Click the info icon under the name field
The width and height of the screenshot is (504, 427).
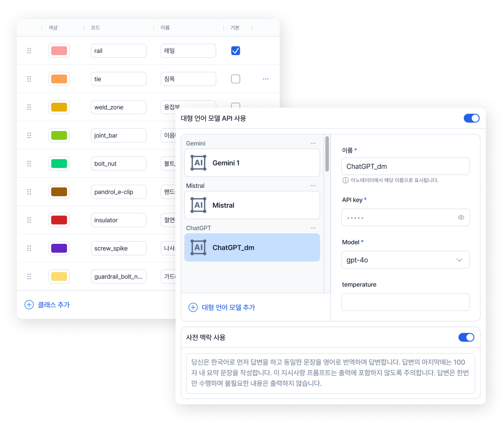coord(345,180)
